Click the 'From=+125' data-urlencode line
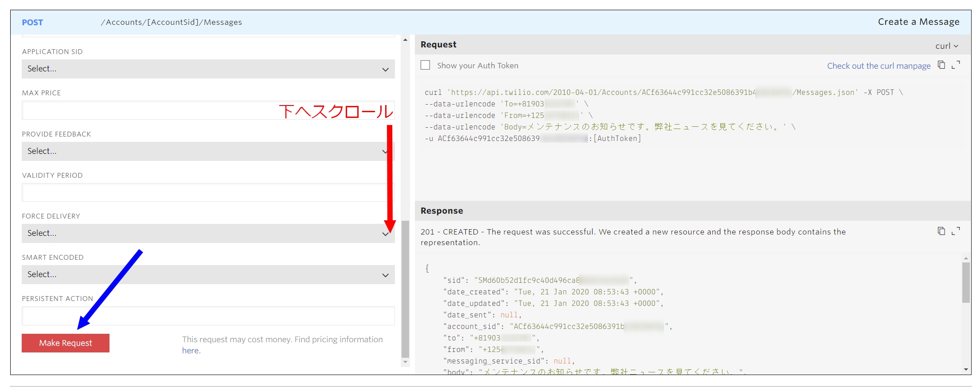Viewport: 980px width, 387px height. (x=508, y=116)
